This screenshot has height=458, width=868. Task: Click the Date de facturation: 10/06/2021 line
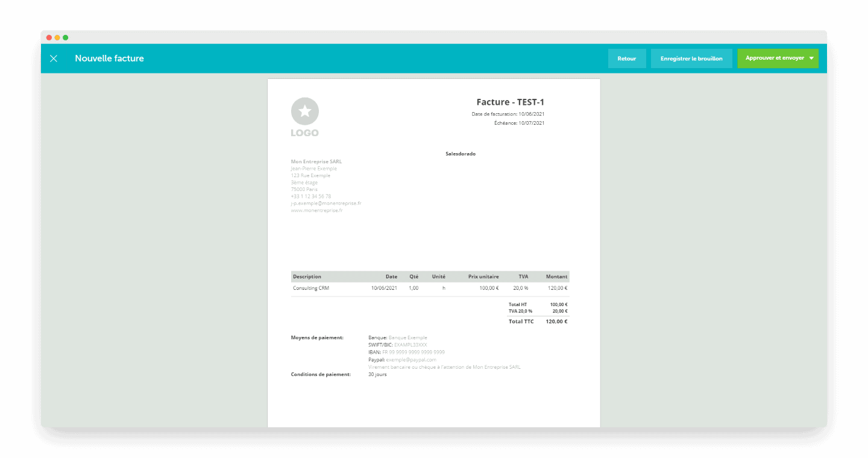coord(508,113)
